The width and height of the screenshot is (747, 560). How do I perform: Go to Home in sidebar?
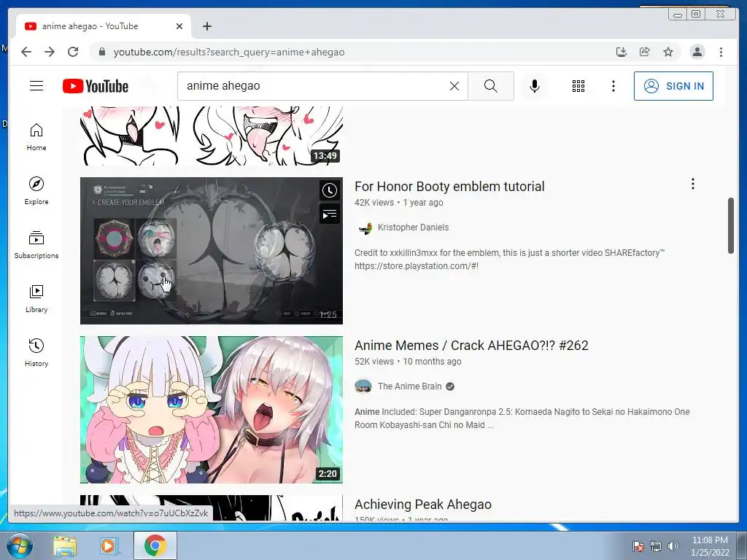[x=36, y=137]
